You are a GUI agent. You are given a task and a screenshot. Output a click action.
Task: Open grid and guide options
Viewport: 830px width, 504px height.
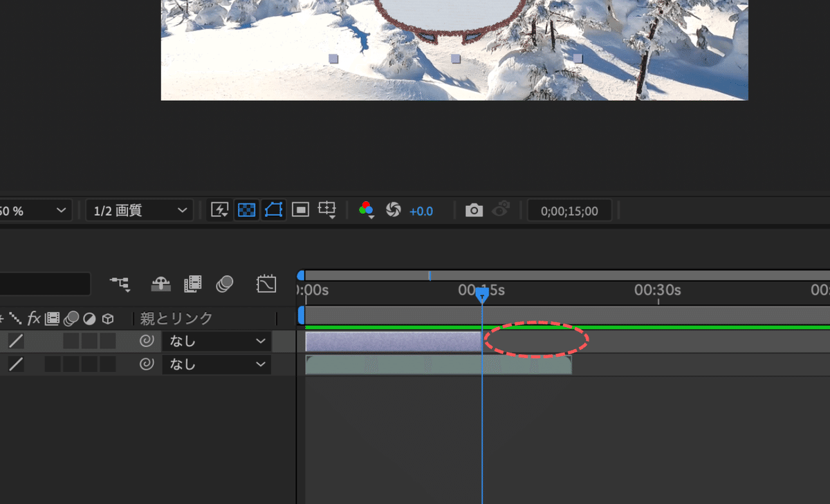326,210
